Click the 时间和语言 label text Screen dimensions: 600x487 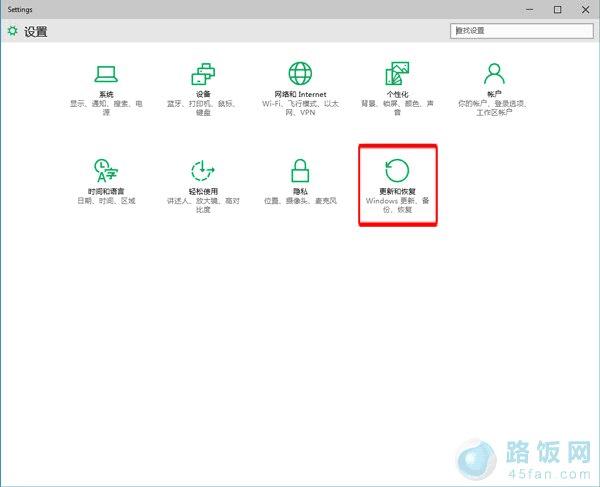click(106, 191)
